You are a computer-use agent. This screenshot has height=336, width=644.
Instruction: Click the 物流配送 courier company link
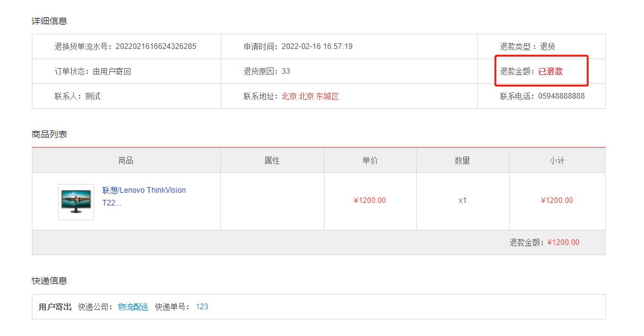pos(133,307)
